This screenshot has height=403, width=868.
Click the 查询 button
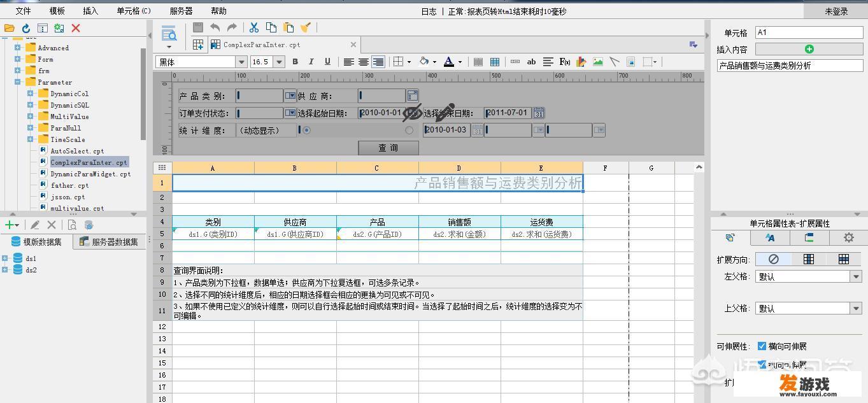tap(388, 148)
